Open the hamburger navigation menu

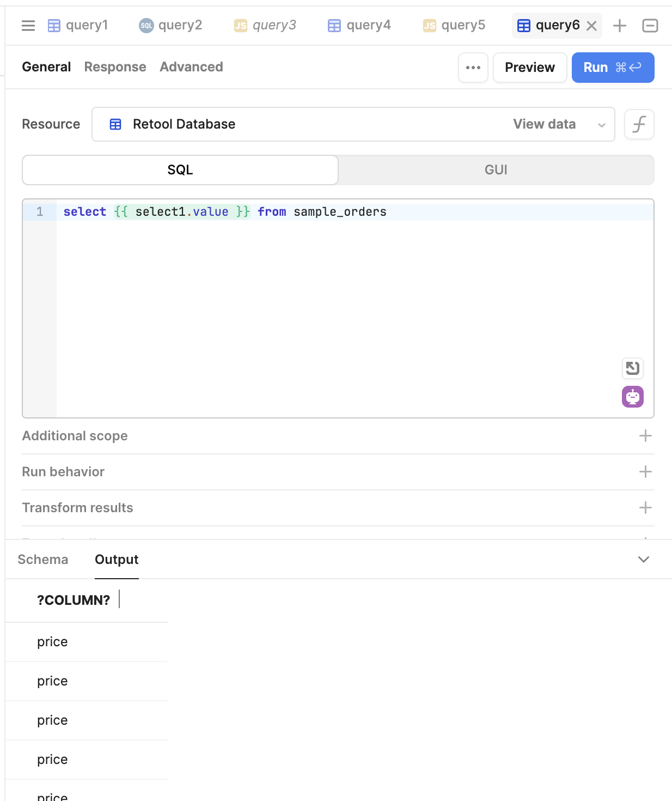tap(28, 25)
